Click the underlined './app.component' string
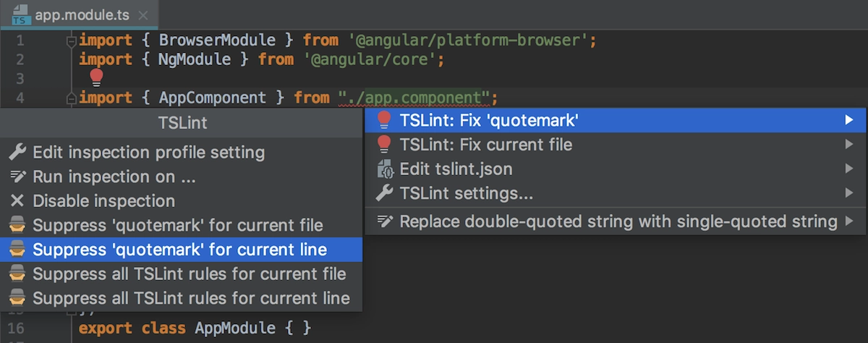The image size is (868, 343). (x=416, y=98)
